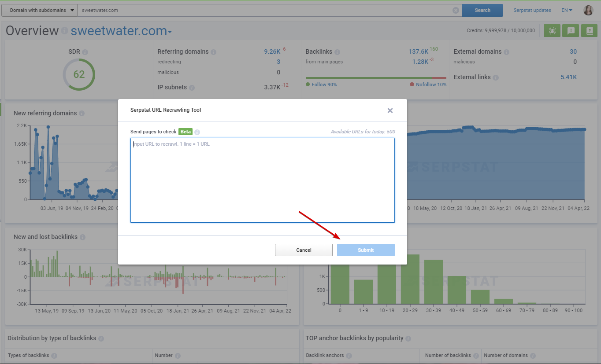Image resolution: width=601 pixels, height=364 pixels.
Task: Clear the search field with X icon
Action: click(x=456, y=11)
